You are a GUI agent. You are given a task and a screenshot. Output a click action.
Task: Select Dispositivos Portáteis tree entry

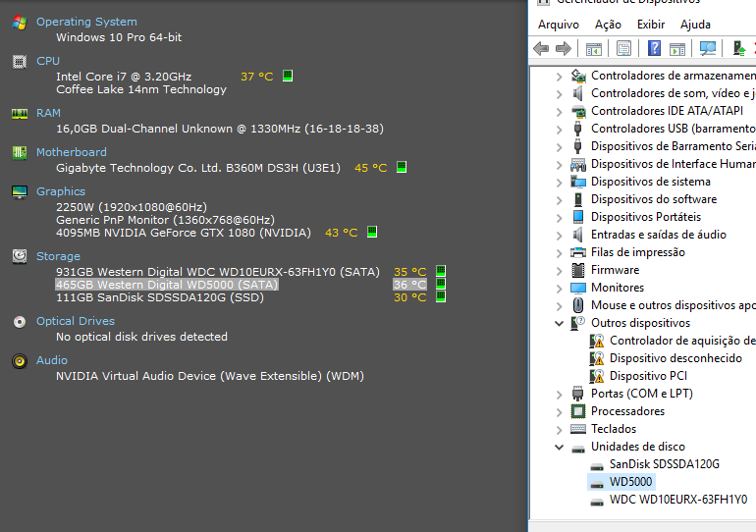click(646, 217)
